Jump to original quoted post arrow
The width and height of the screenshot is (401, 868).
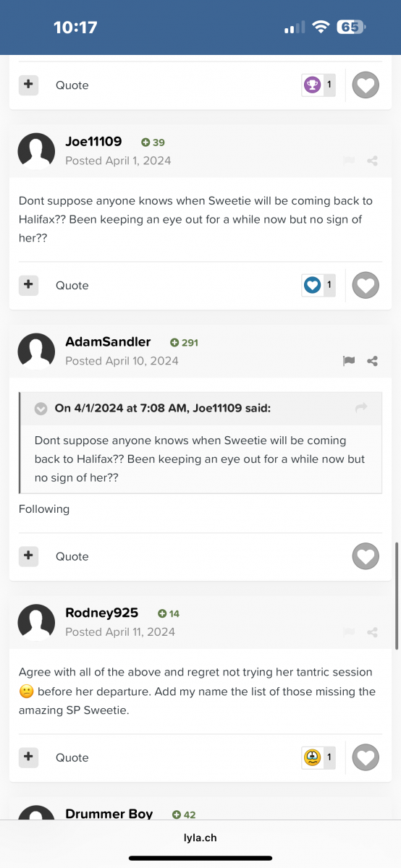tap(362, 408)
